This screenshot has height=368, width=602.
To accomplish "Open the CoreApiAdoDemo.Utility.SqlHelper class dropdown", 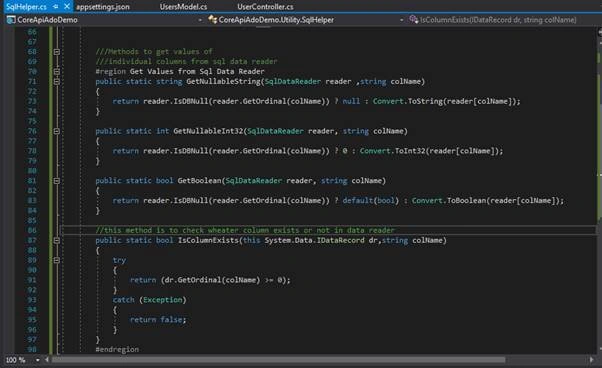I will [x=402, y=20].
